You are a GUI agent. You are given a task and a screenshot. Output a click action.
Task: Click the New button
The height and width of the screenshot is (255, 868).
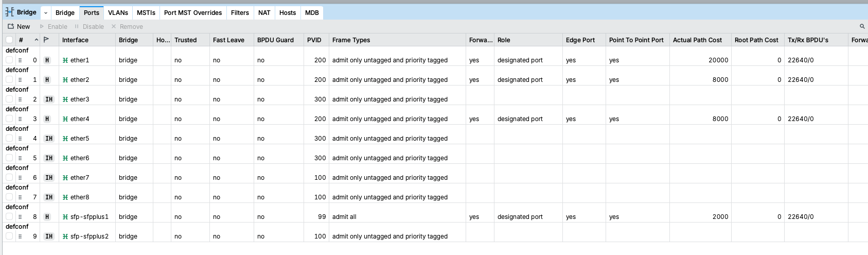(19, 26)
